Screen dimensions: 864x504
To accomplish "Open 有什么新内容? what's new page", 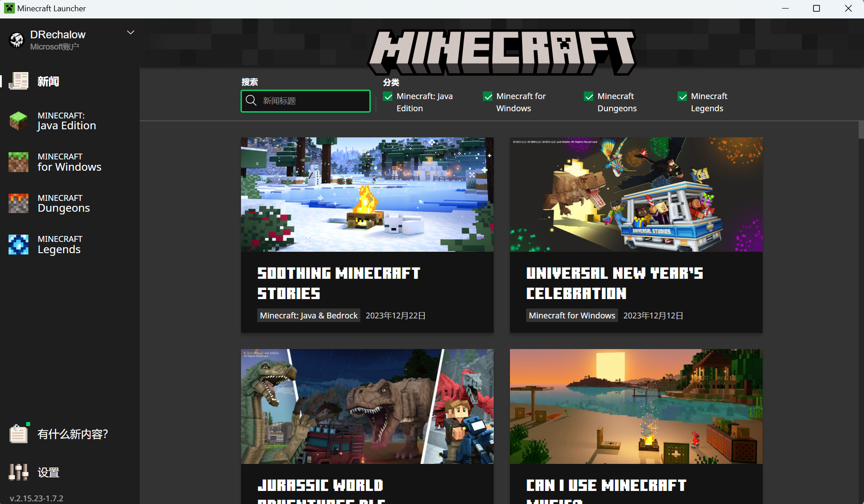I will 70,434.
